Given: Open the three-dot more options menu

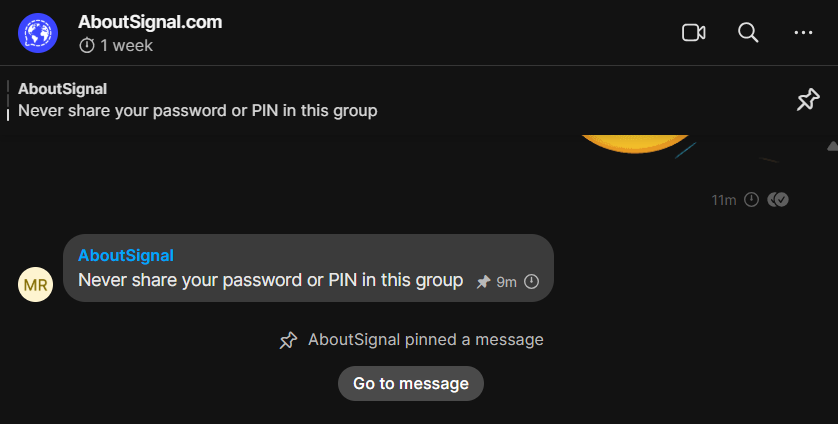Looking at the screenshot, I should point(803,33).
